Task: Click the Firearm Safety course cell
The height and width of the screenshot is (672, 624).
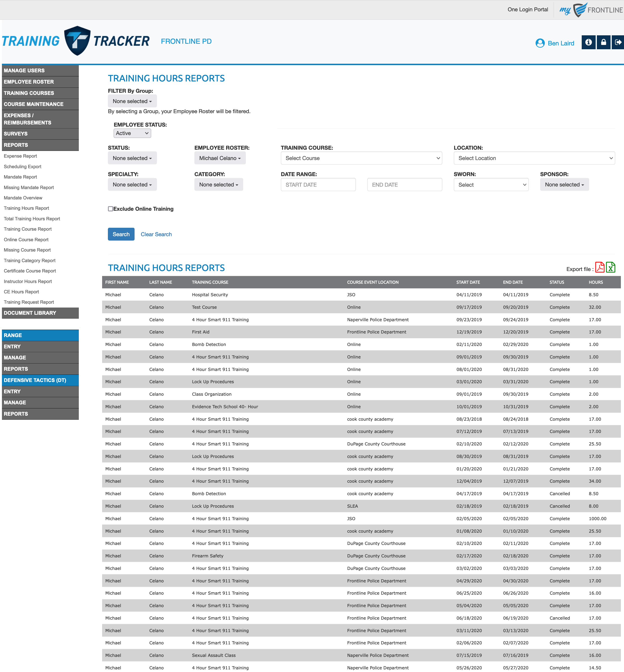Action: 208,556
